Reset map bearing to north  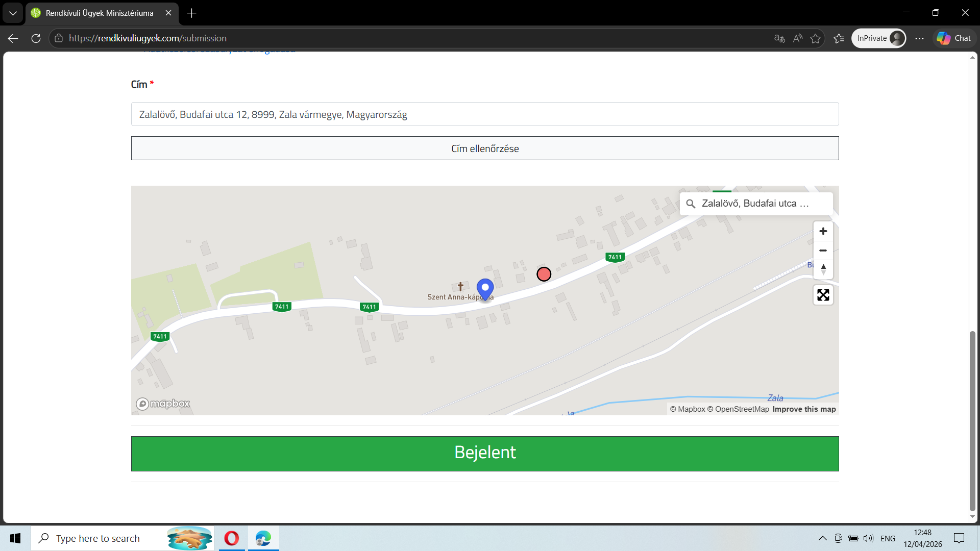[x=823, y=269]
